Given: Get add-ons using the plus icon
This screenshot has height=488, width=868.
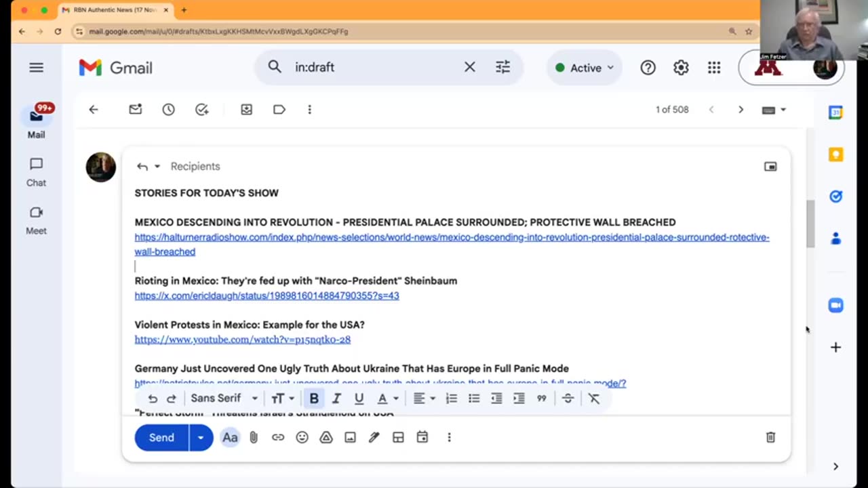Looking at the screenshot, I should coord(835,347).
